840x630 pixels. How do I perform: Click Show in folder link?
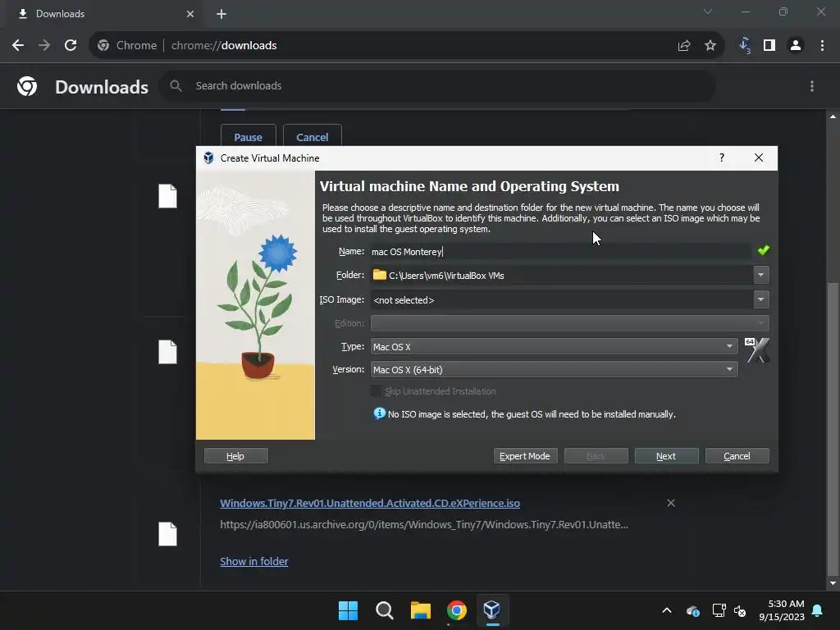254,561
